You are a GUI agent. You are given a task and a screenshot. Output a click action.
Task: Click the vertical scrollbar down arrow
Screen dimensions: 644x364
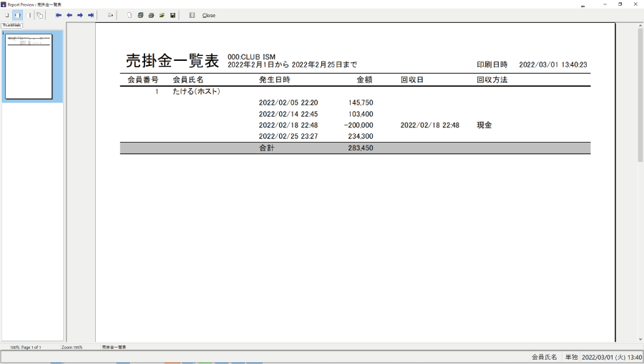click(x=640, y=339)
